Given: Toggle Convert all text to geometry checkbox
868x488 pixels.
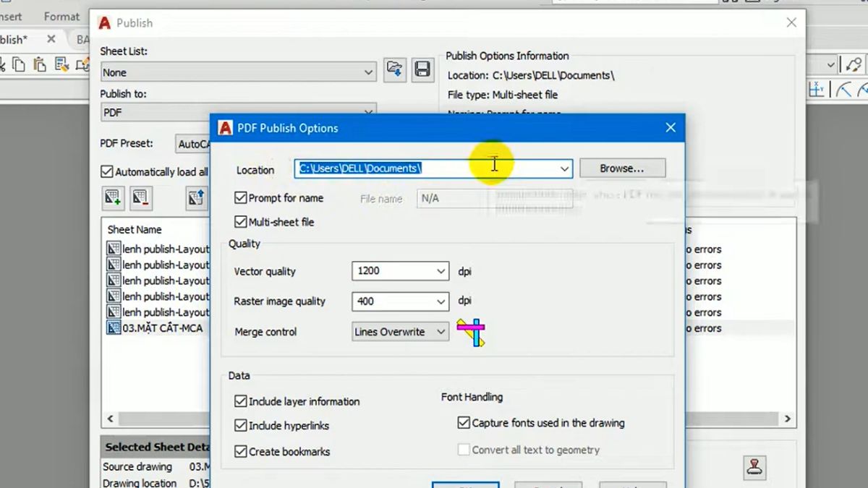Looking at the screenshot, I should pyautogui.click(x=464, y=450).
